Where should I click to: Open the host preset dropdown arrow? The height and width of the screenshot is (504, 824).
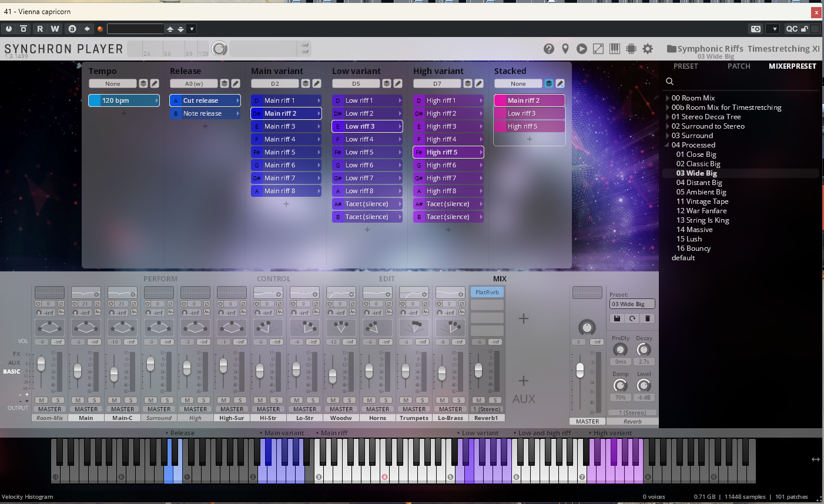192,29
